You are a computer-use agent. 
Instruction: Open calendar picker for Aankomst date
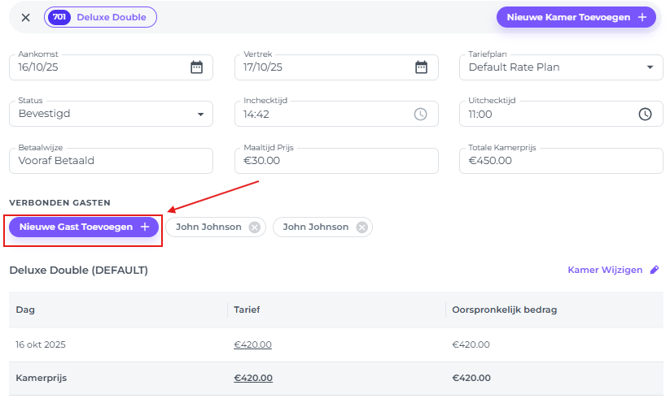[x=197, y=68]
